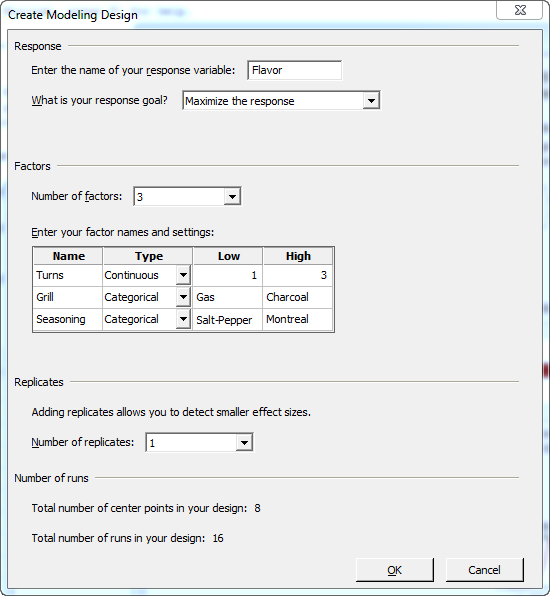This screenshot has height=596, width=550.
Task: Click the Low value cell for Turns
Action: [228, 275]
